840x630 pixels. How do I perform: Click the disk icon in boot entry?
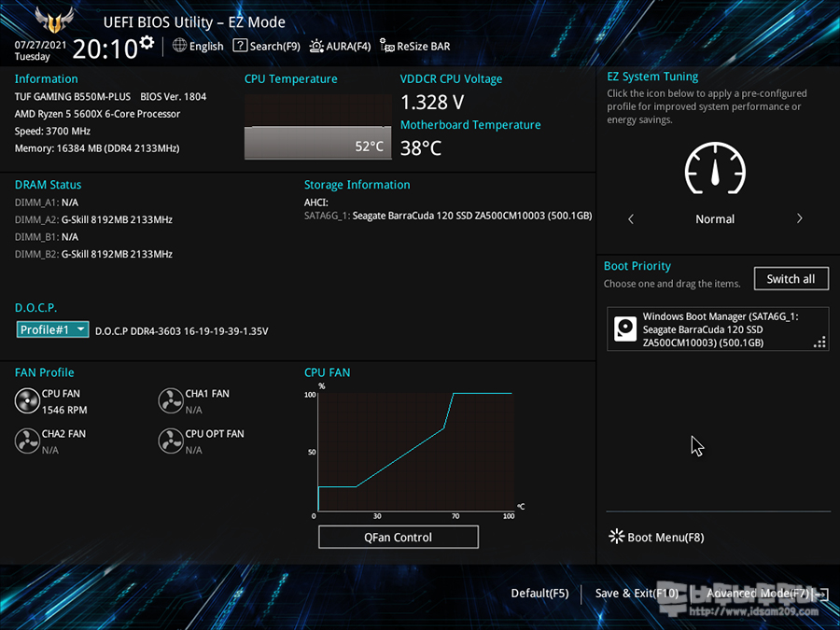[624, 329]
